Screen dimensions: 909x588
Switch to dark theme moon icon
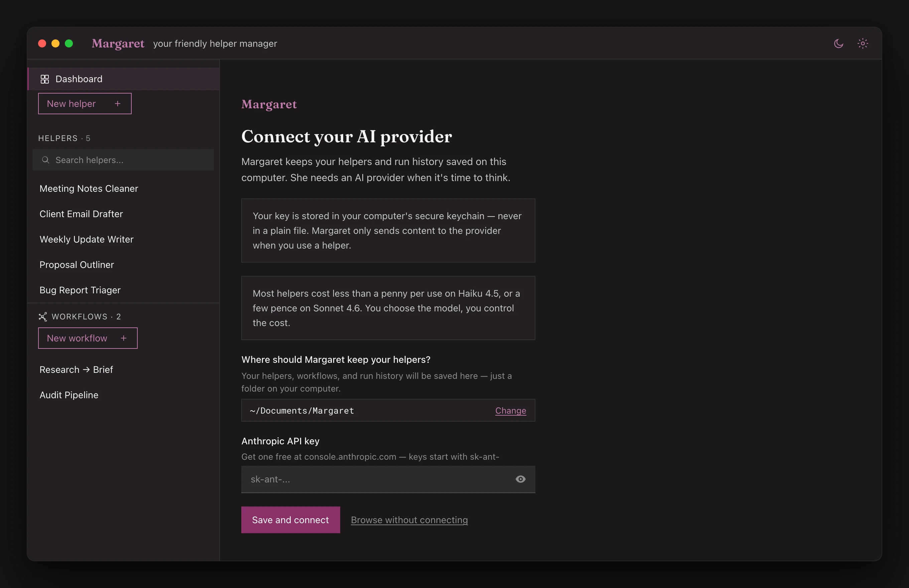(838, 43)
